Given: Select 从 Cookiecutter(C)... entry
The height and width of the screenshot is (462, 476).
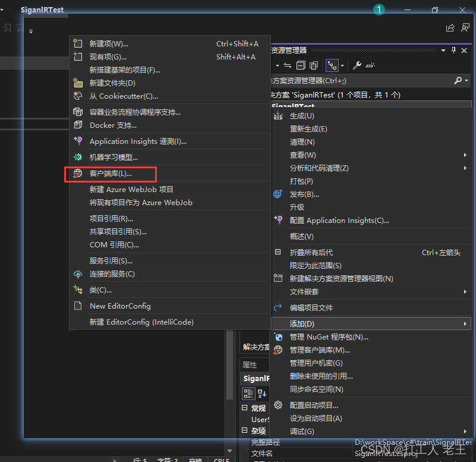Looking at the screenshot, I should (170, 96).
